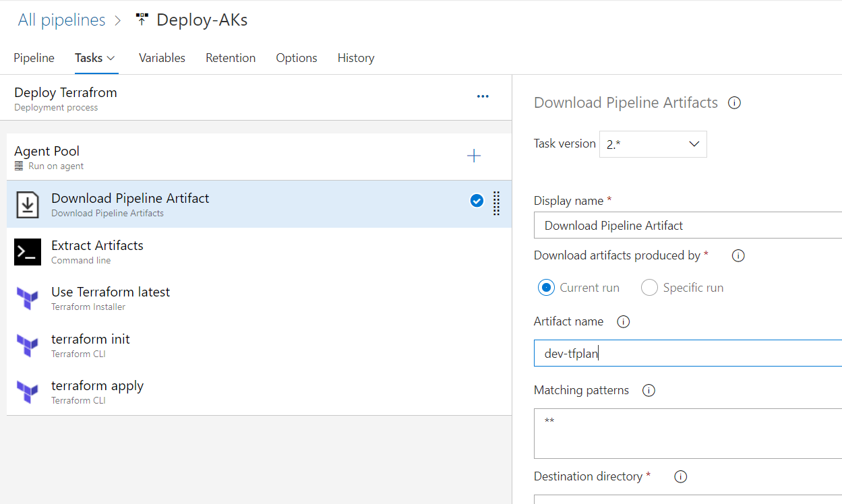
Task: Open more options for Deploy Terrafrom process
Action: pyautogui.click(x=483, y=96)
